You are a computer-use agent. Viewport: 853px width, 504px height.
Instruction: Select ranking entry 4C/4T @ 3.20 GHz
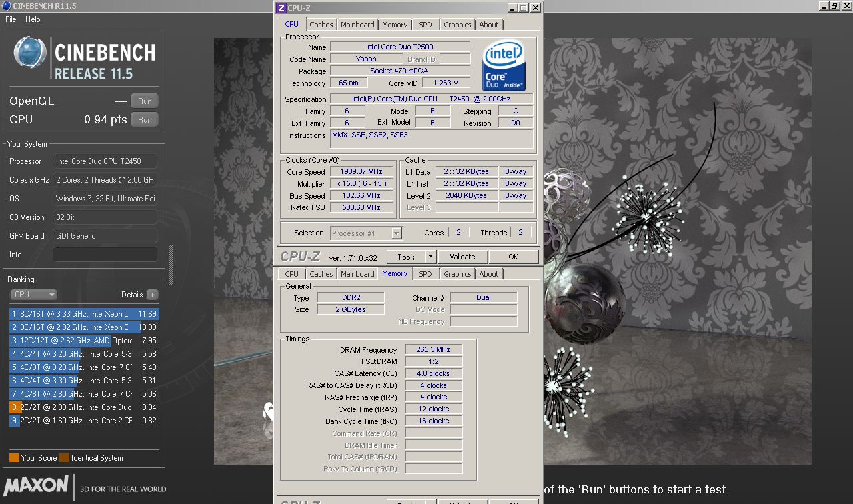pos(84,354)
